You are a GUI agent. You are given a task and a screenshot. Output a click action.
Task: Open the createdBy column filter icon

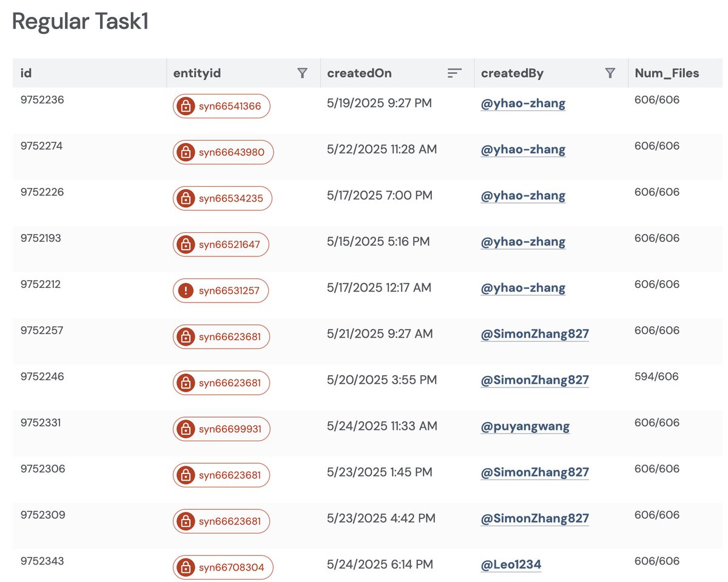pyautogui.click(x=610, y=73)
